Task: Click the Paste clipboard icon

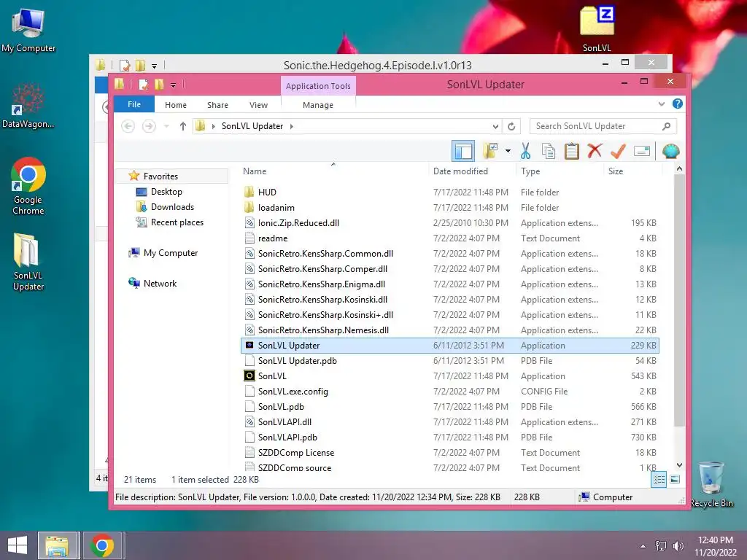Action: click(x=572, y=152)
